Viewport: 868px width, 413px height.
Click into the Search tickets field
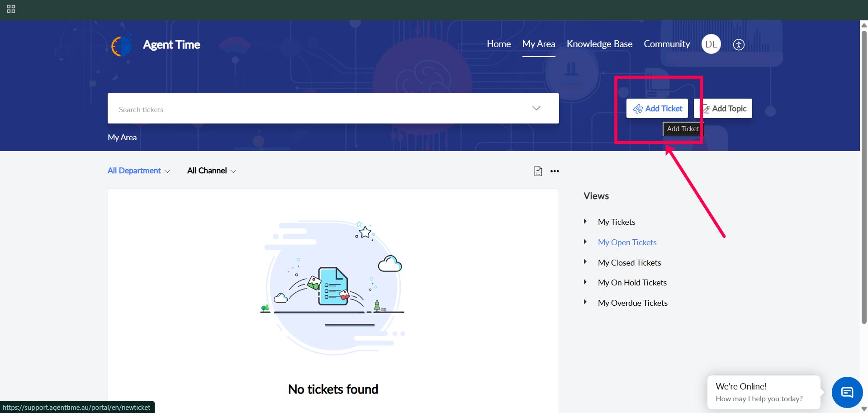pos(317,109)
